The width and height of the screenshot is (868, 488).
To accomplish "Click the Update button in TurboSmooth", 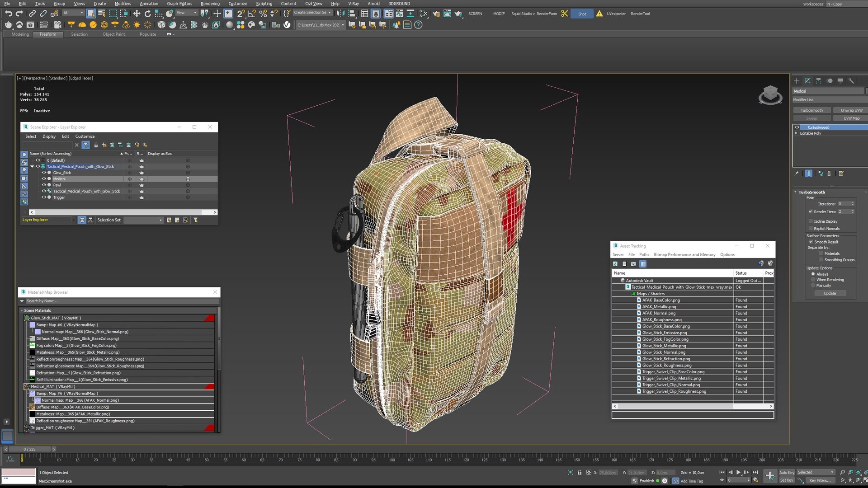I will 830,294.
